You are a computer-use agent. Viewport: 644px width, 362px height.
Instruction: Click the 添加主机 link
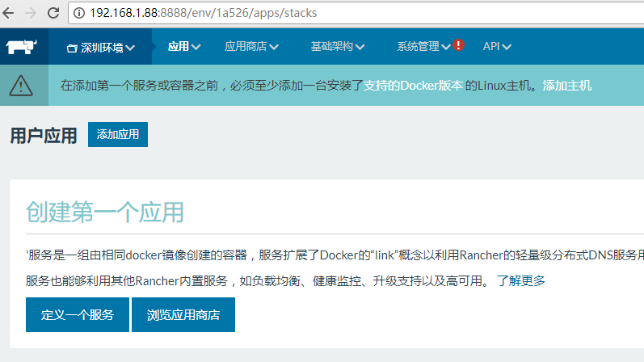point(566,86)
